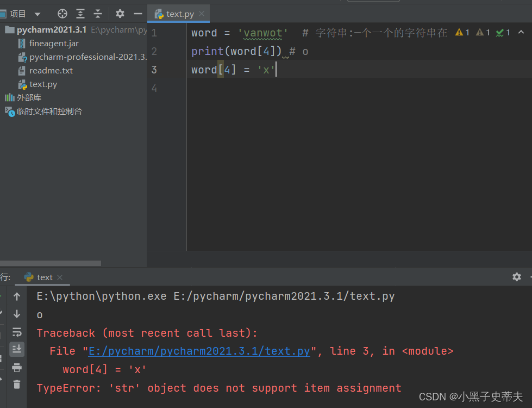532x408 pixels.
Task: Open the E:/pycharm/pycharm2021.3.1/text.py traceback link
Action: (199, 351)
